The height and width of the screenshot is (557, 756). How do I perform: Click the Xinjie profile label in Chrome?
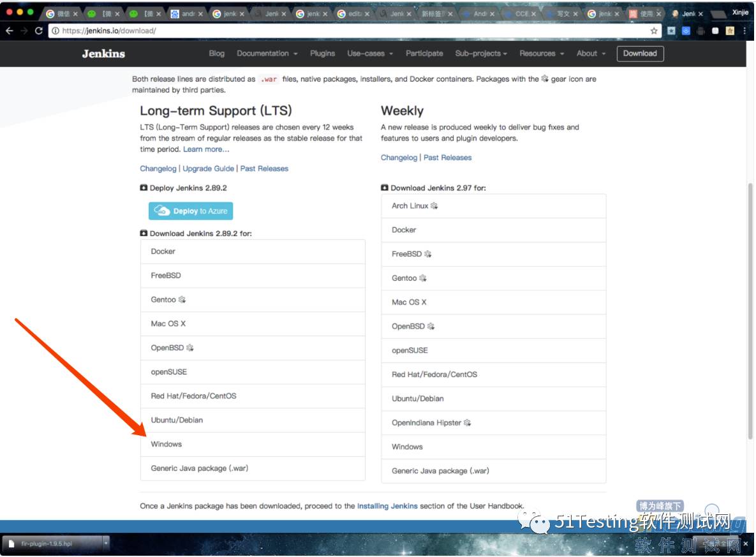pos(740,13)
